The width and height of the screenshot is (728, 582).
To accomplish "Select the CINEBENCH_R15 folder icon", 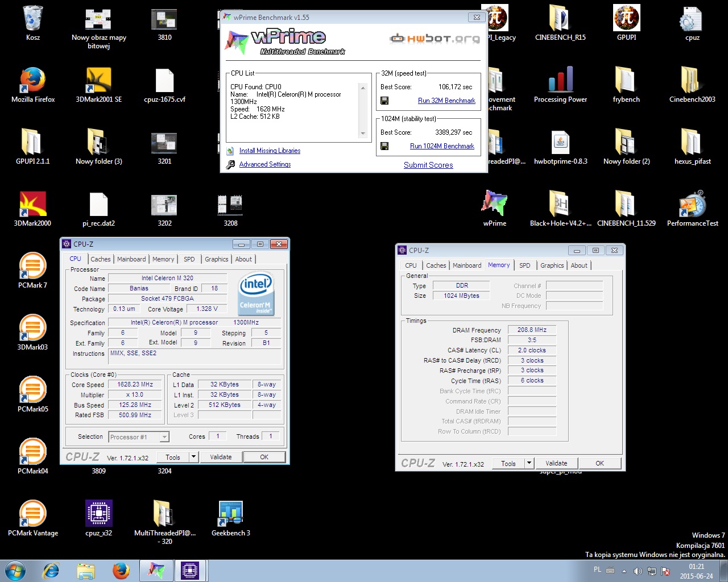I will tap(560, 23).
